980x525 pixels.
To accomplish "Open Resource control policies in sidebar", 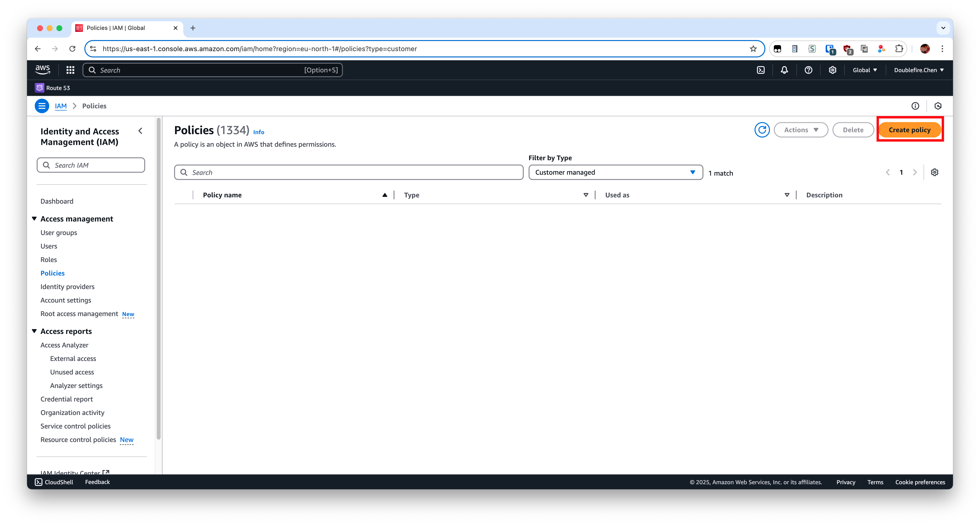I will pos(78,440).
